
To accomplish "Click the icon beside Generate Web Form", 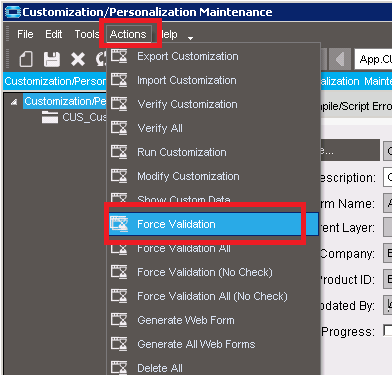I will (119, 320).
